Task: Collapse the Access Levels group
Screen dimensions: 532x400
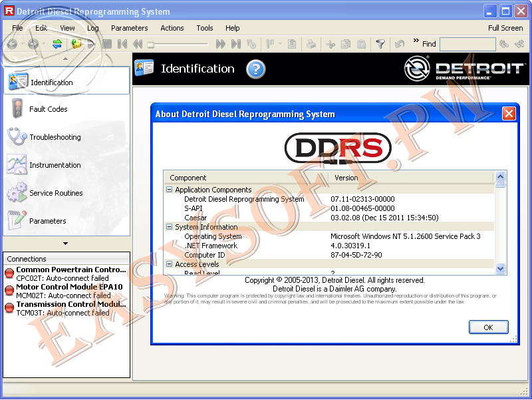Action: tap(169, 264)
